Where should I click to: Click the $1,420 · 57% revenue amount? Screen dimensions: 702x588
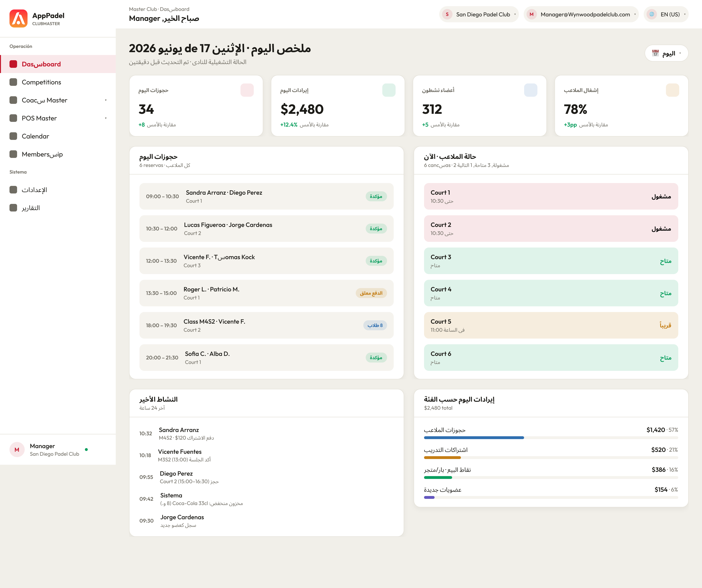point(662,430)
